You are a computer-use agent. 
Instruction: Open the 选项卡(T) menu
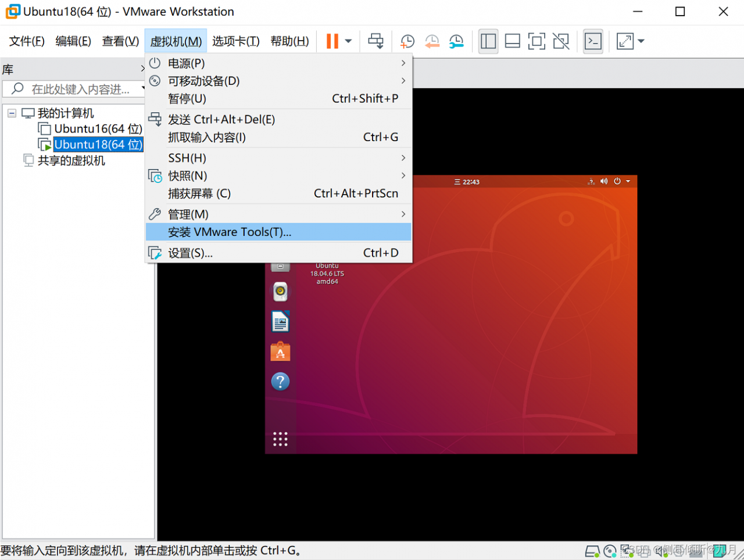(x=235, y=41)
